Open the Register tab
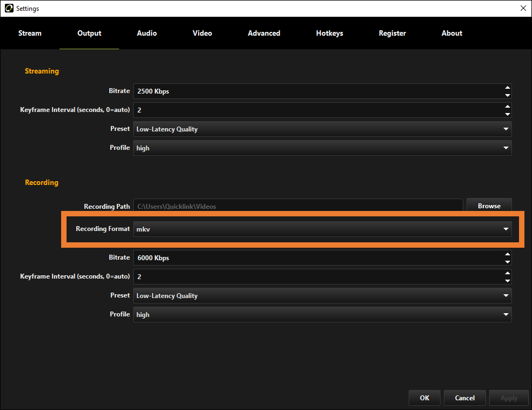The height and width of the screenshot is (410, 532). tap(392, 33)
